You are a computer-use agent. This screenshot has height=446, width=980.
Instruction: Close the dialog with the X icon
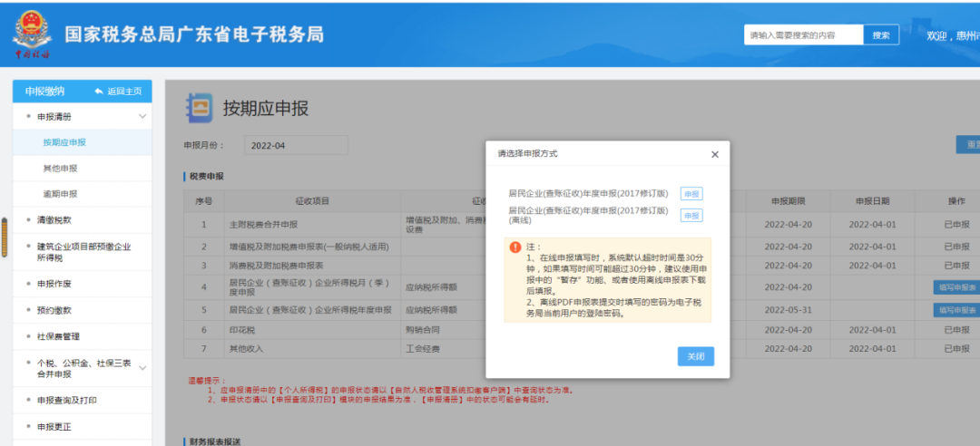pyautogui.click(x=715, y=154)
